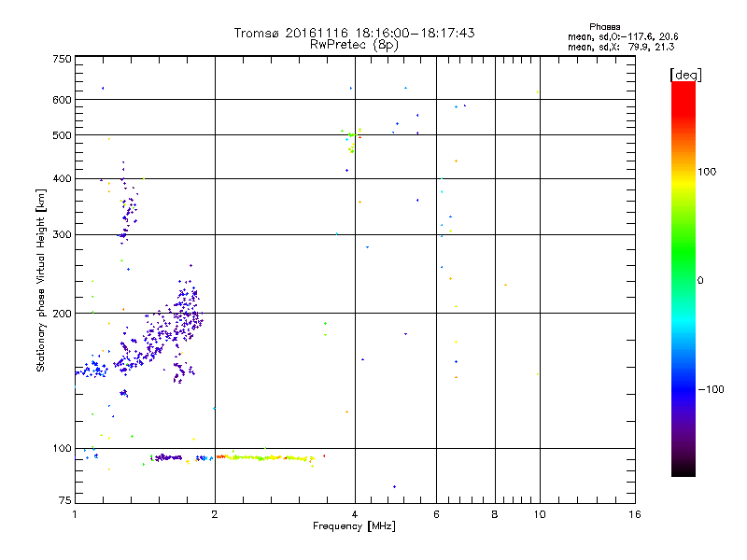The width and height of the screenshot is (747, 560).
Task: Click the colorbar tick label '-100'
Action: (x=711, y=389)
